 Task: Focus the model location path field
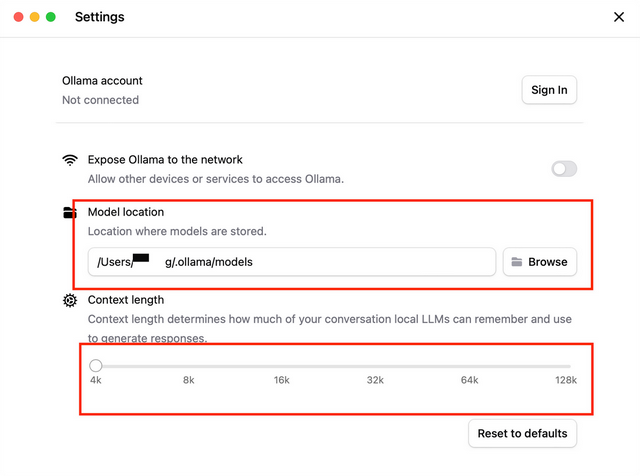point(292,262)
